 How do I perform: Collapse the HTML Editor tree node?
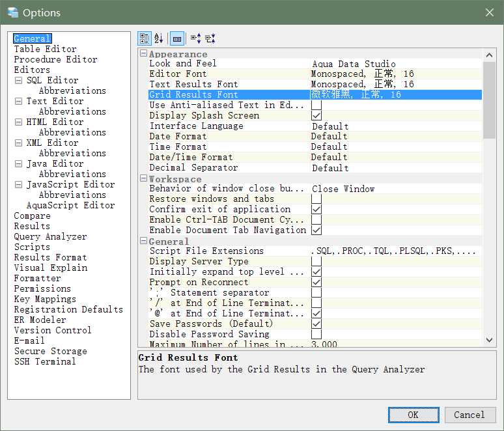coord(19,122)
